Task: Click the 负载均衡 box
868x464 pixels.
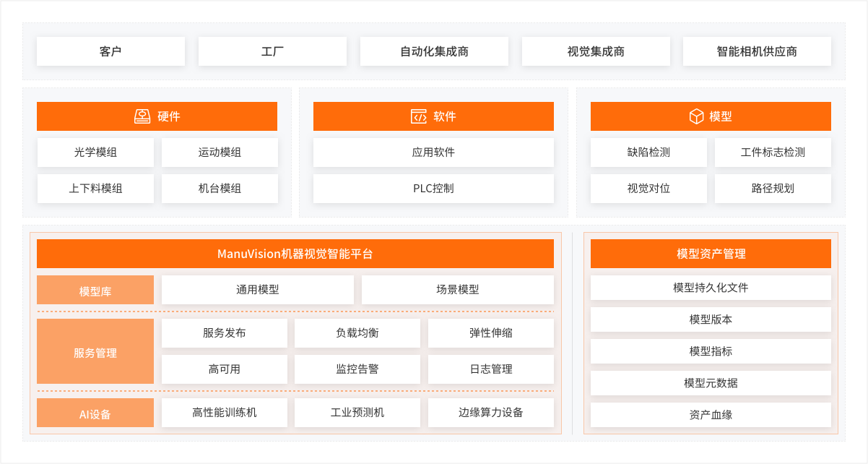Action: tap(357, 333)
